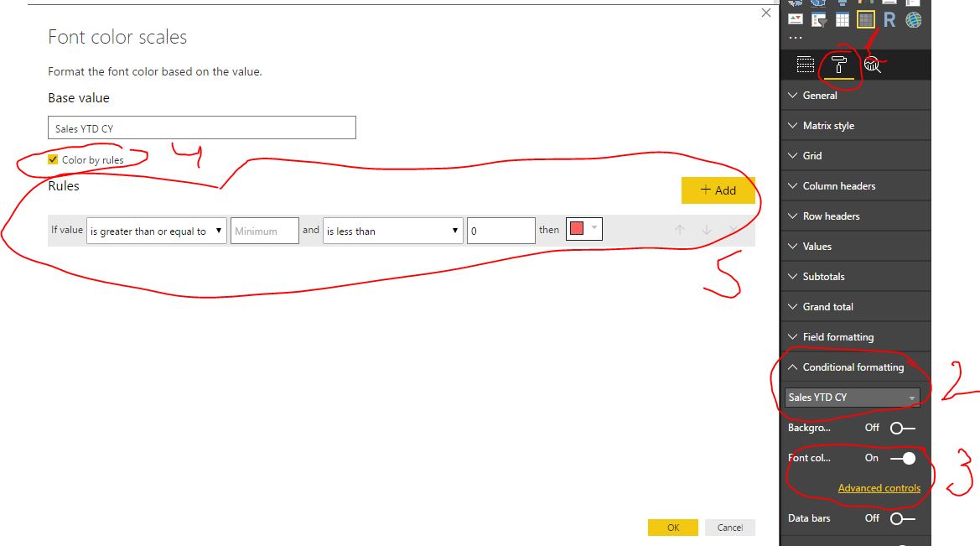Delete the rule using the X icon
Screen dimensions: 980x546
(734, 230)
